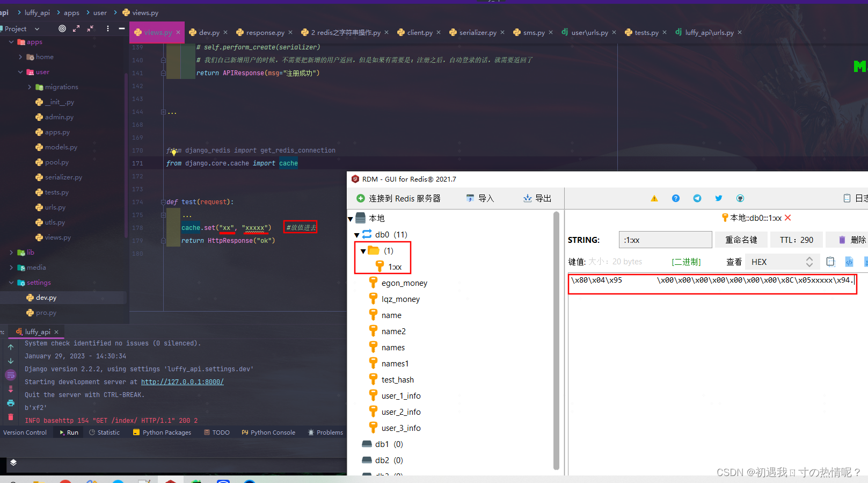Expand folded code at line 144
Viewport: 868px width, 483px height.
pos(163,112)
